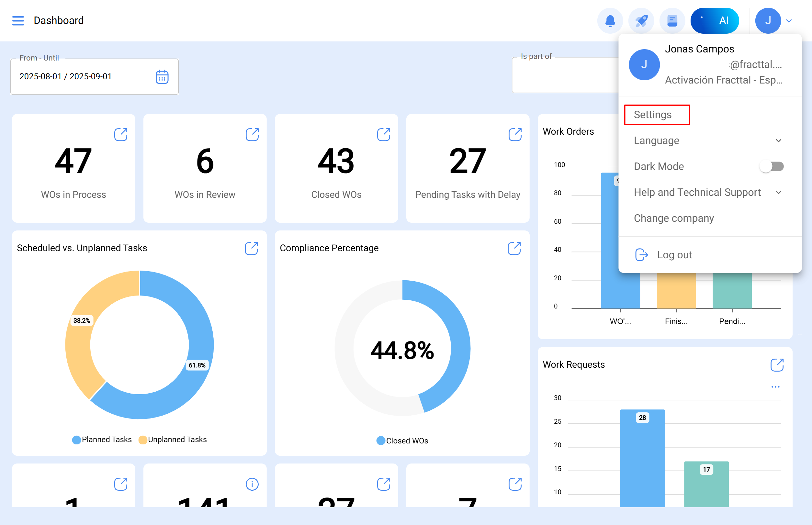Collapse user menu via avatar chevron
812x525 pixels.
pos(789,21)
